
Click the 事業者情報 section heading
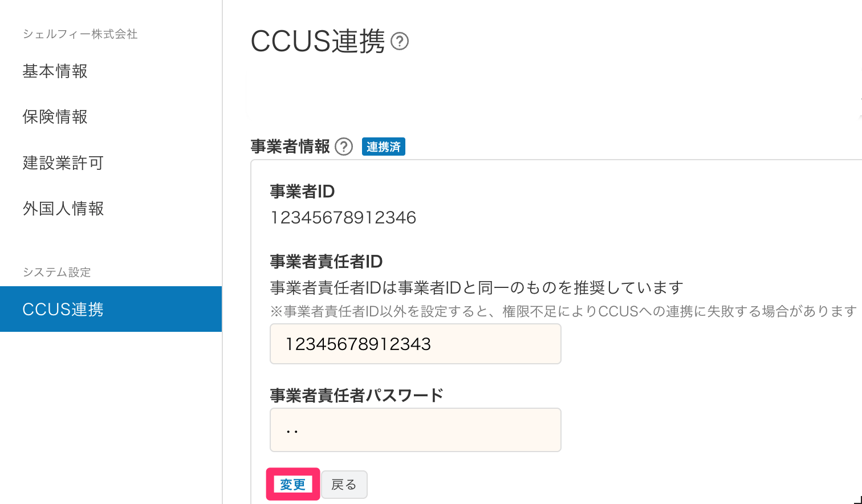click(290, 147)
